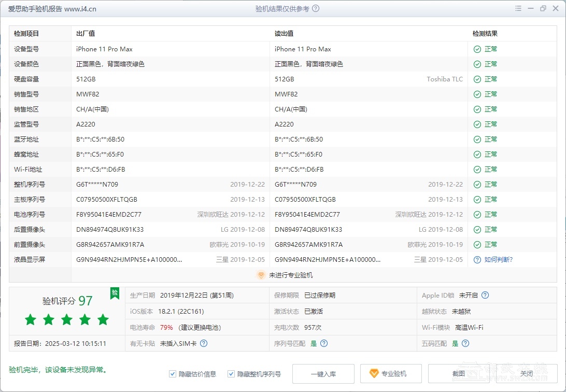Screen dimensions: 566x392
Task: Click help icon next to Apple ID锁 未开启
Action: pos(485,295)
